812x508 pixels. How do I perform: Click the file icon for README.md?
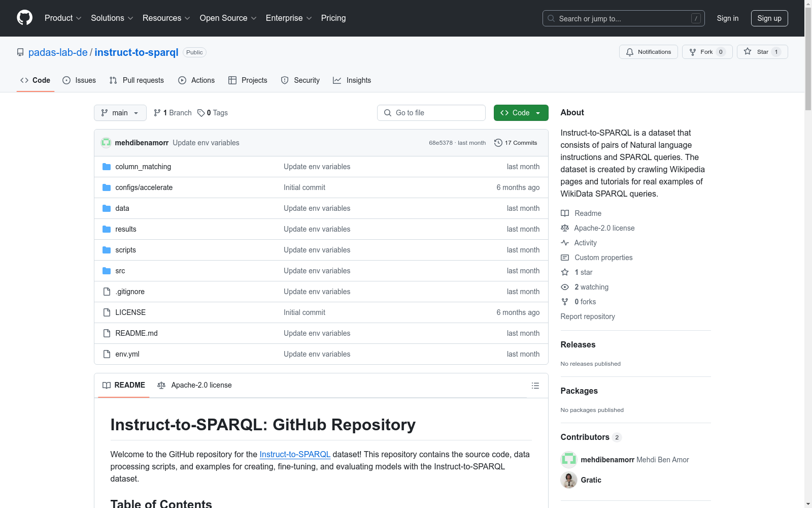pos(107,333)
